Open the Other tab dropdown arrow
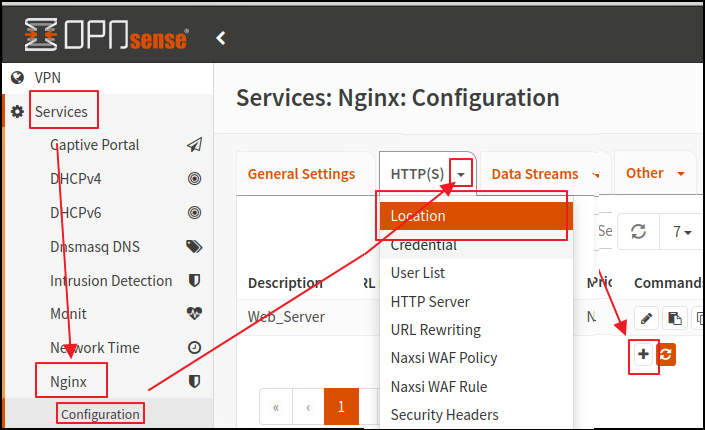 (681, 174)
